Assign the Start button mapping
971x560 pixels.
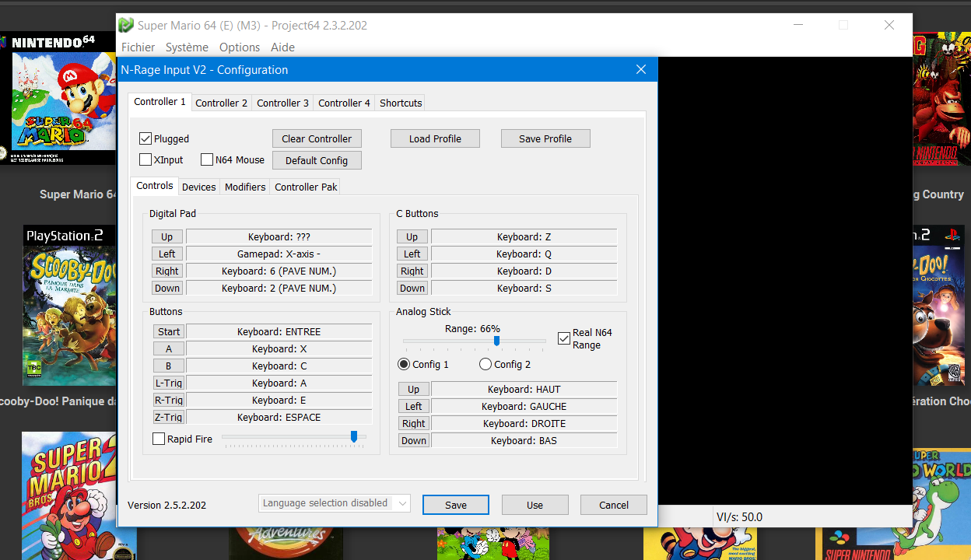click(169, 331)
